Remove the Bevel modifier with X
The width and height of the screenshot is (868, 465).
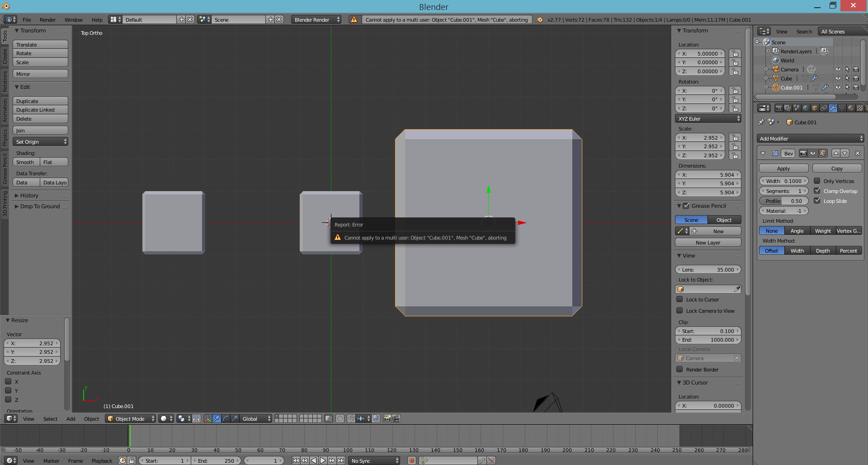point(858,153)
